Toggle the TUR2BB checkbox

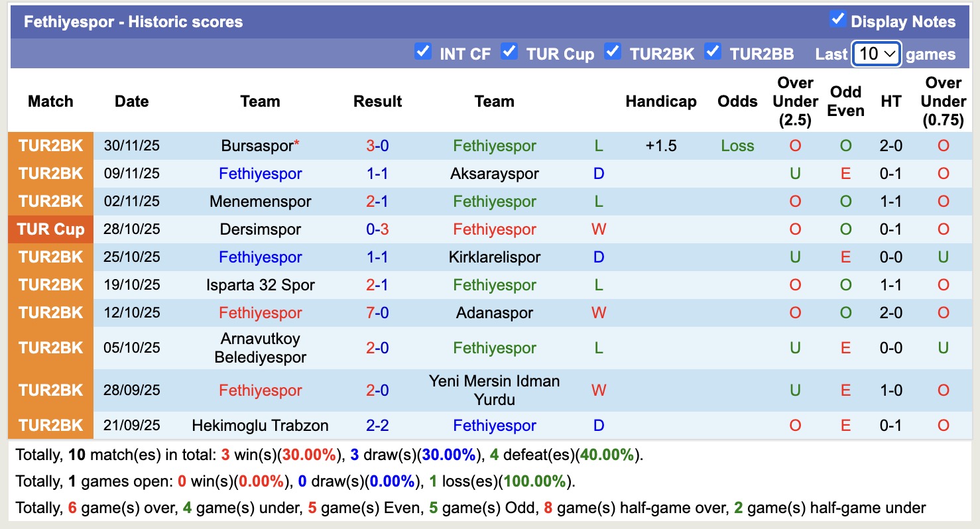[x=713, y=51]
